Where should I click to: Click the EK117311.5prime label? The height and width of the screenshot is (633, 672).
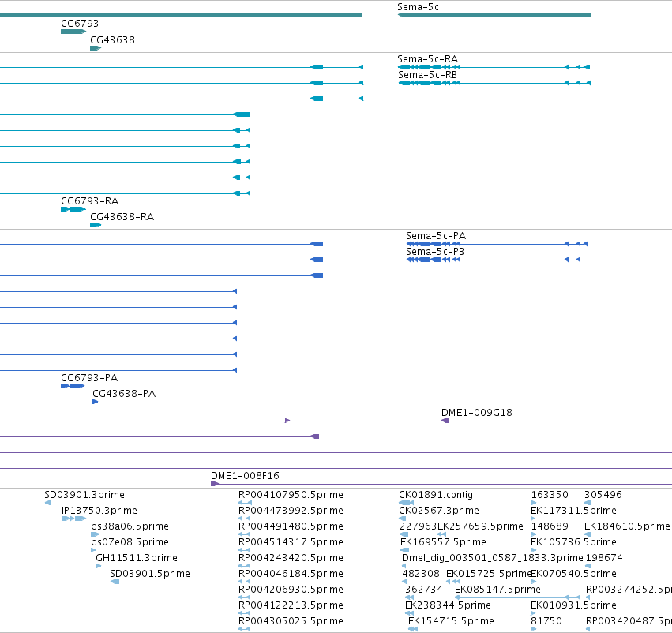pos(573,511)
